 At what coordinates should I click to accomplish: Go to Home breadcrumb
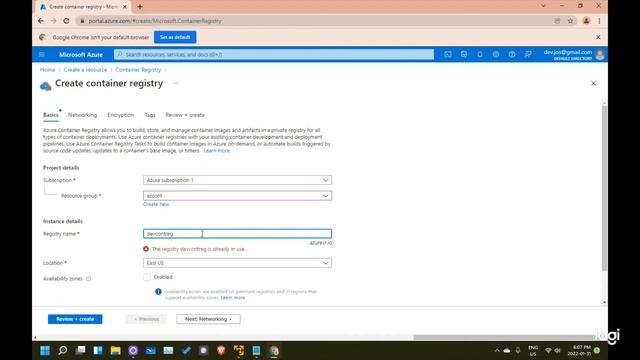tap(47, 70)
